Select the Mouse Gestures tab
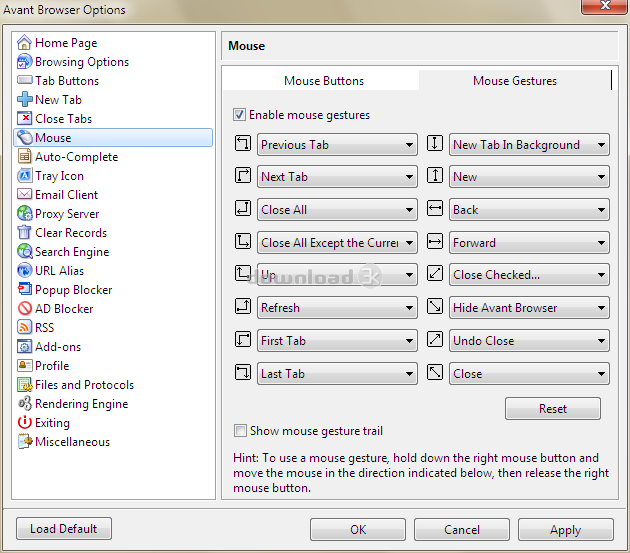Viewport: 630px width, 553px height. click(514, 81)
